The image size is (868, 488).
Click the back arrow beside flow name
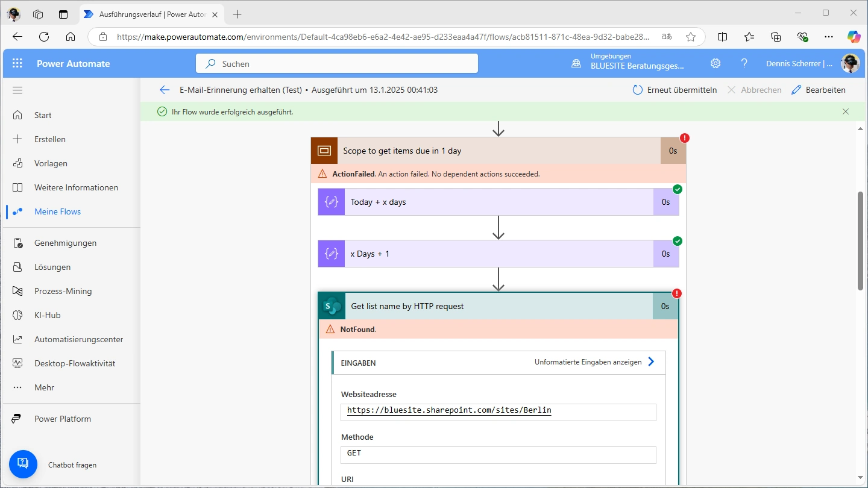[165, 90]
